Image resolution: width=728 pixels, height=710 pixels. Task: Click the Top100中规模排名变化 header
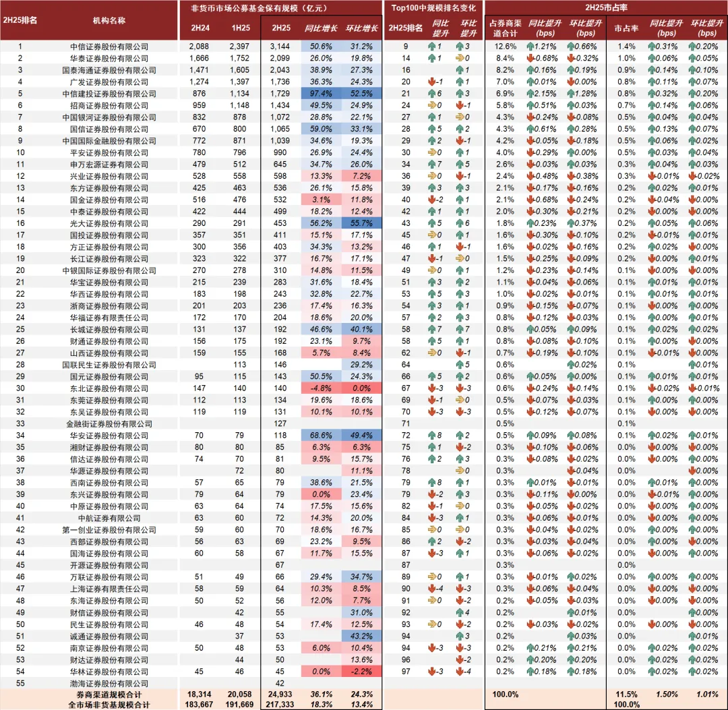click(433, 8)
